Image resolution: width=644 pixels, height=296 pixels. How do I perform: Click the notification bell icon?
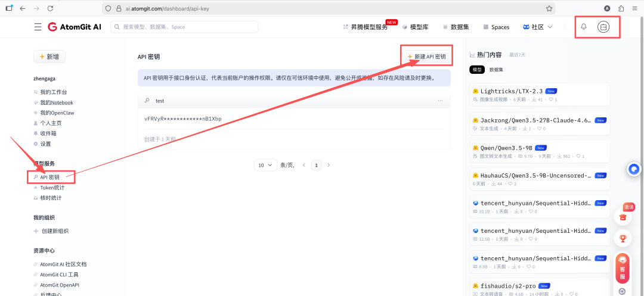(583, 27)
